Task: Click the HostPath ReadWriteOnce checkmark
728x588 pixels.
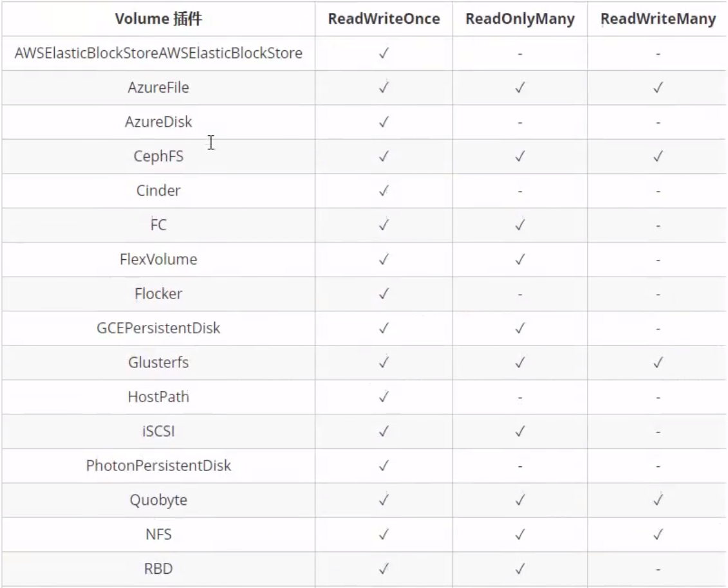Action: (x=384, y=397)
